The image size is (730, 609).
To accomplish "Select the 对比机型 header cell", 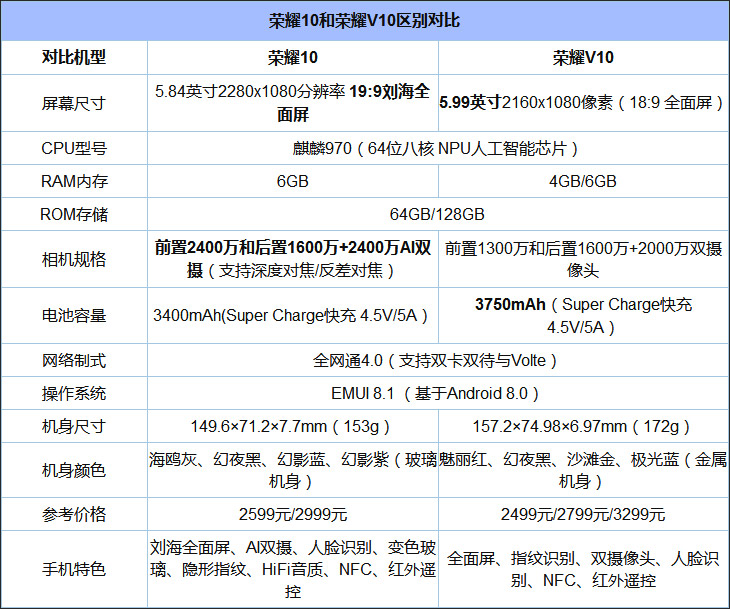I will pos(74,57).
